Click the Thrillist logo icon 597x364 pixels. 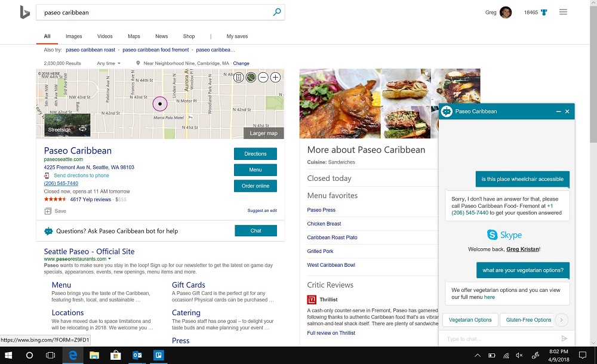[312, 300]
